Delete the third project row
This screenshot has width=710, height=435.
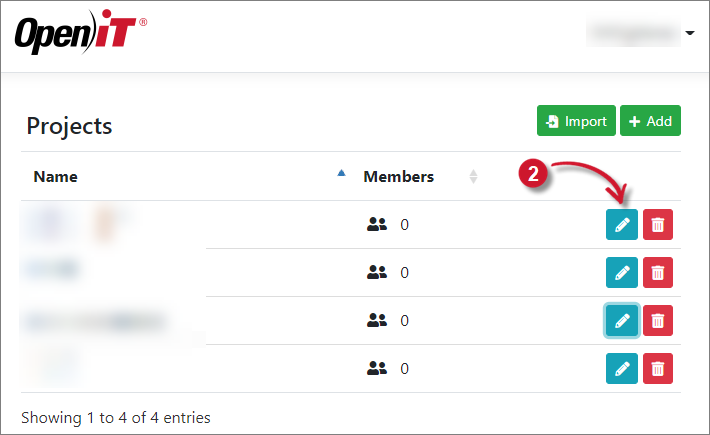pyautogui.click(x=657, y=320)
